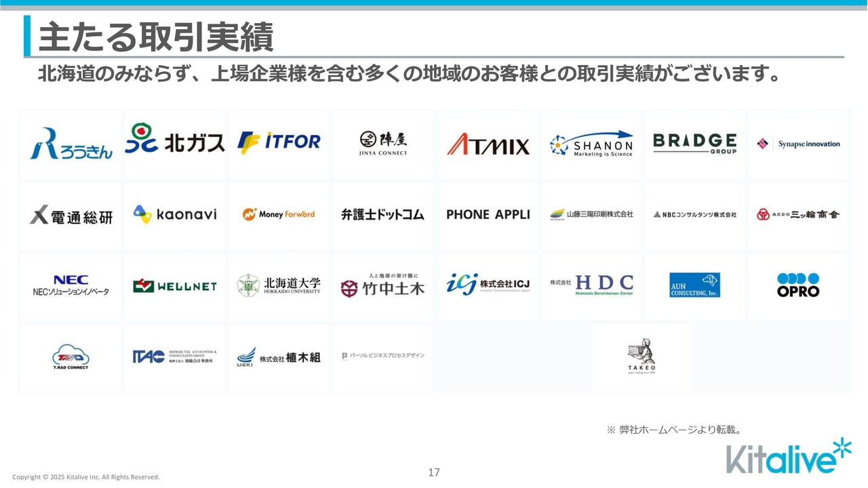This screenshot has height=488, width=868.
Task: Click the AUN CONSULTING logo
Action: pos(695,285)
